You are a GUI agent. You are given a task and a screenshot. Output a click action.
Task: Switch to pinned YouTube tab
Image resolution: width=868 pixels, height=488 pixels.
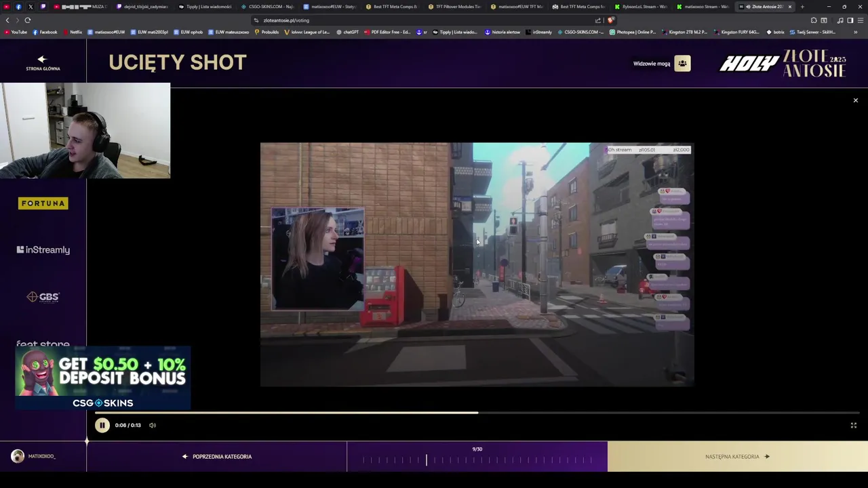7,7
